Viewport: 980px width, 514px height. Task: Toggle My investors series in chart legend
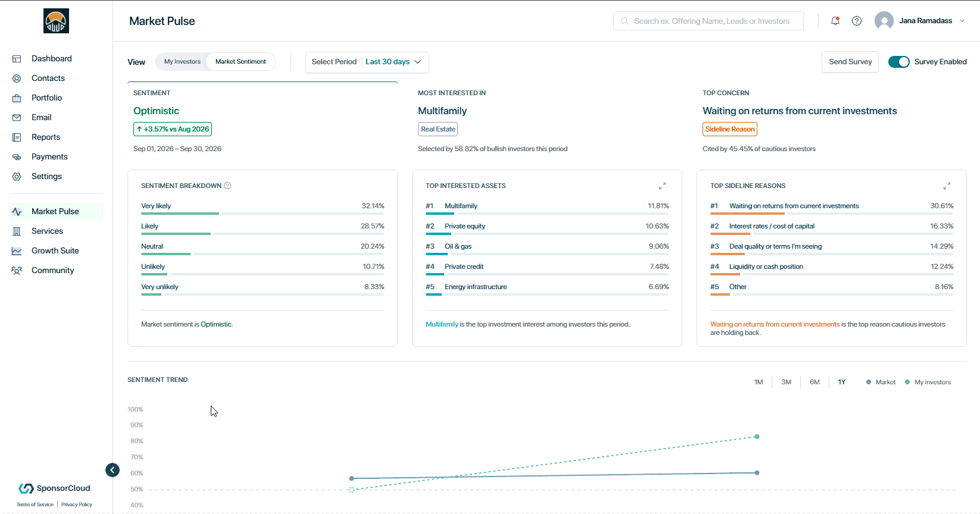click(x=928, y=382)
